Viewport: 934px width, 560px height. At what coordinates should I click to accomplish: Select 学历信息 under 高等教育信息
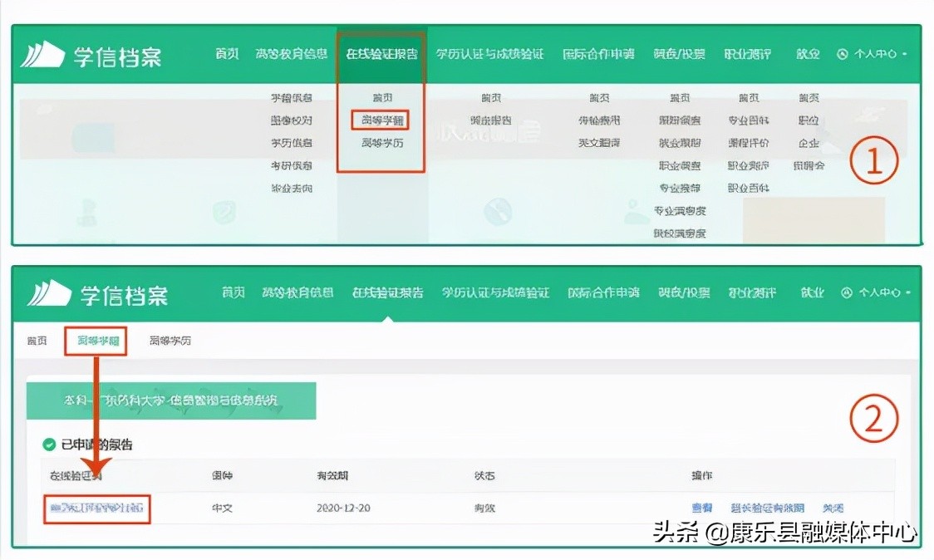pos(292,143)
